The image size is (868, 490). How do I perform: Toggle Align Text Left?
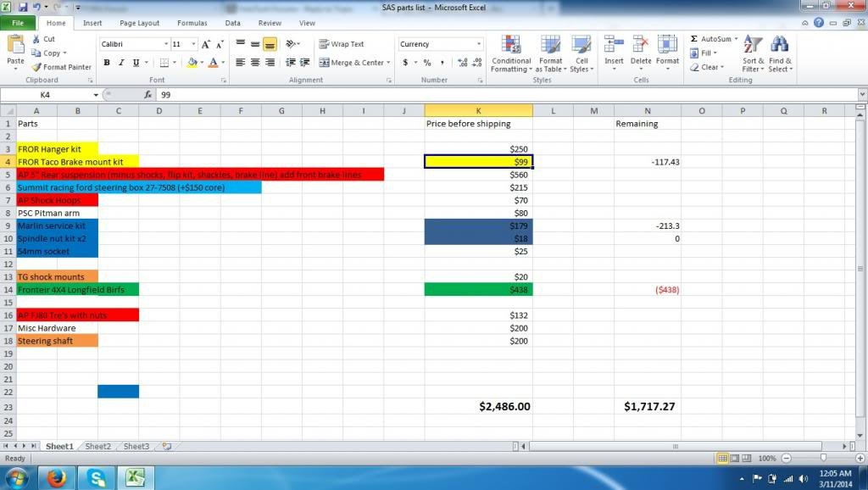(x=240, y=63)
